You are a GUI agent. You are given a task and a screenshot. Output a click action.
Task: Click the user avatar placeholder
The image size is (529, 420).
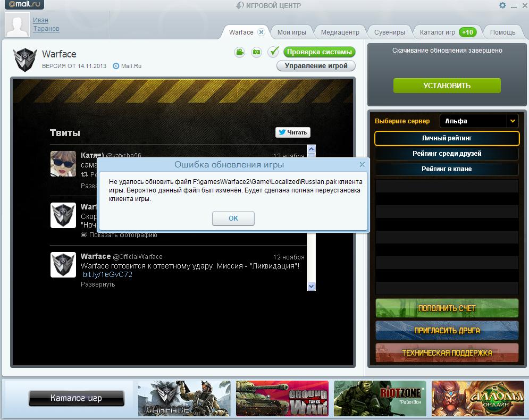click(x=17, y=25)
